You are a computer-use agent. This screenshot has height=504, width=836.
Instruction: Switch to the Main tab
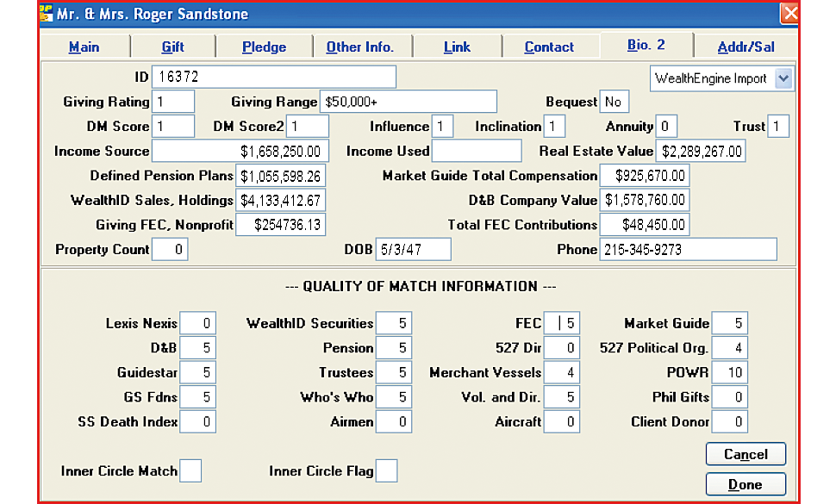coord(84,47)
